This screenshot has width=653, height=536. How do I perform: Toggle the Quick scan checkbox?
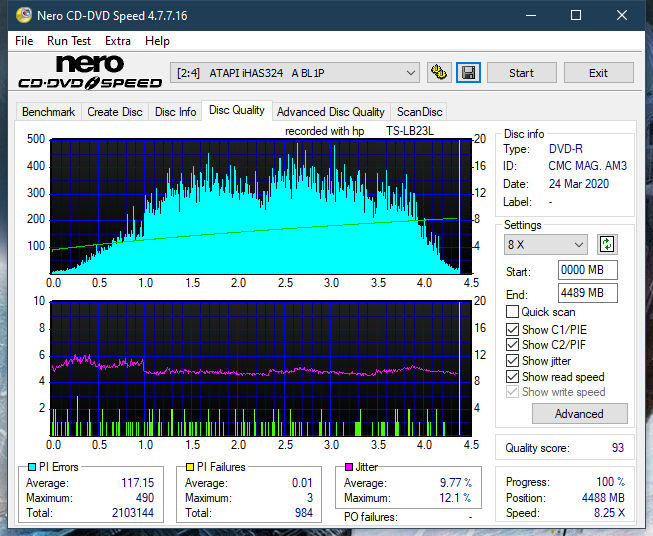click(512, 312)
